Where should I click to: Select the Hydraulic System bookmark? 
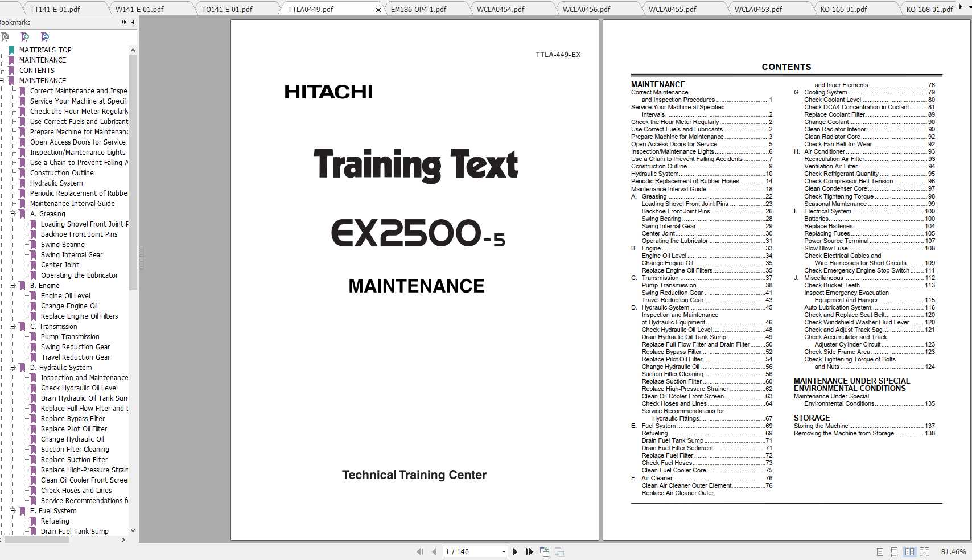point(56,183)
